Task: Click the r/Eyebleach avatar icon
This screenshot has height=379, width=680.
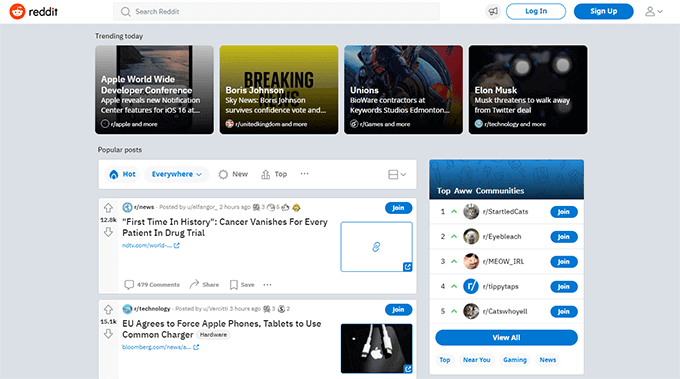Action: 471,236
